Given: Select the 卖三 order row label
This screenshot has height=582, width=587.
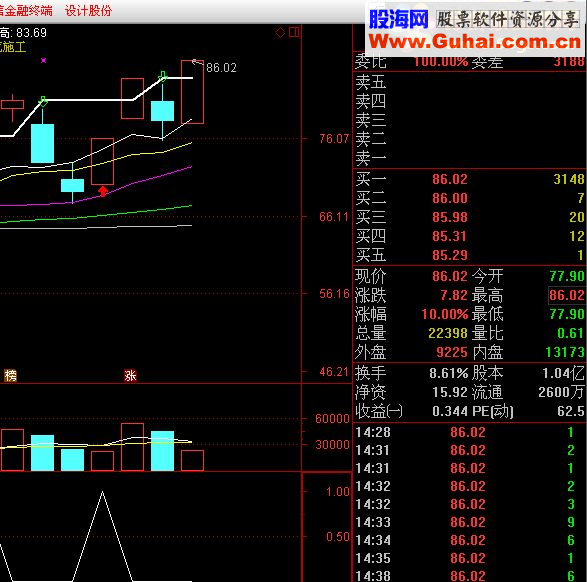Looking at the screenshot, I should 371,120.
